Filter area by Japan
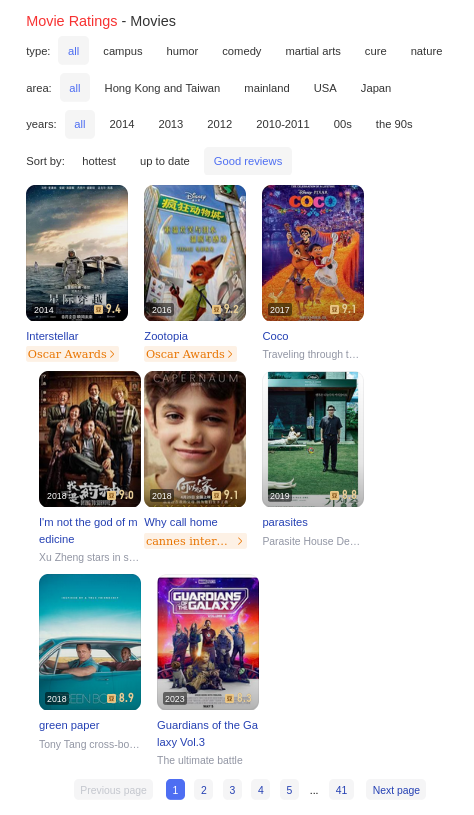 click(376, 88)
